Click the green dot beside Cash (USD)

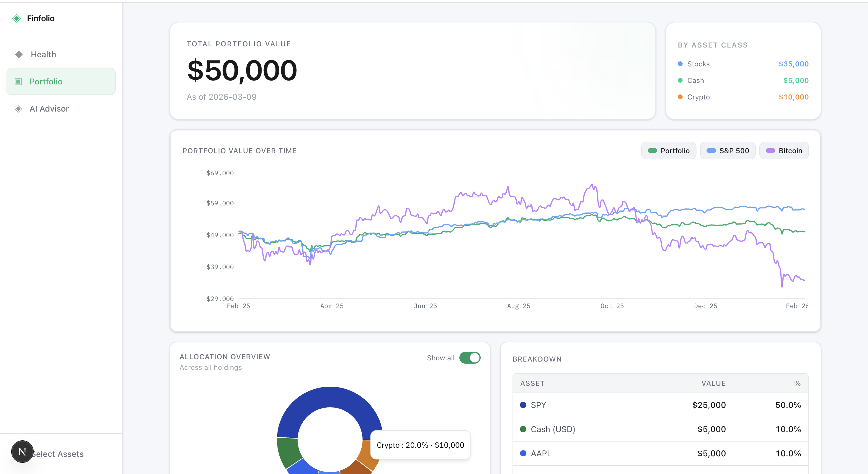pos(523,429)
